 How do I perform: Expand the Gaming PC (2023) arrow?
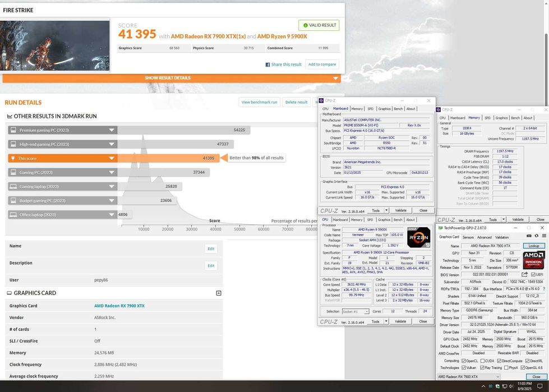[x=112, y=172]
